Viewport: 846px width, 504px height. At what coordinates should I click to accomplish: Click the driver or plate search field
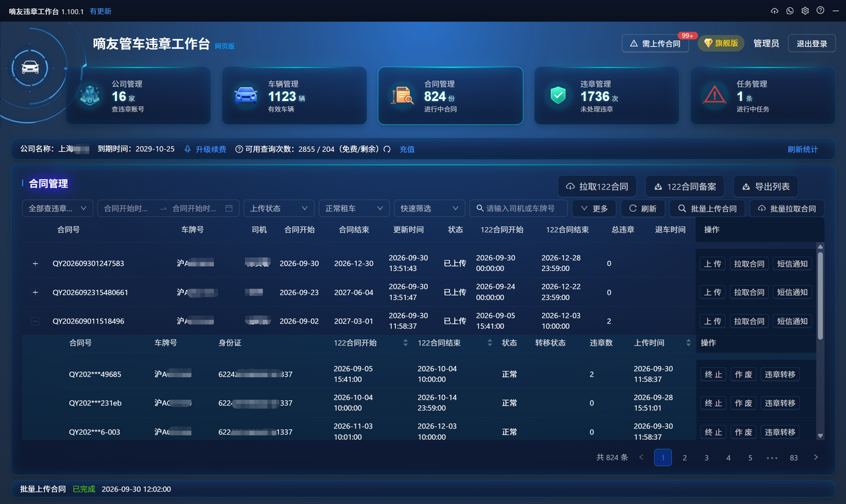point(518,208)
